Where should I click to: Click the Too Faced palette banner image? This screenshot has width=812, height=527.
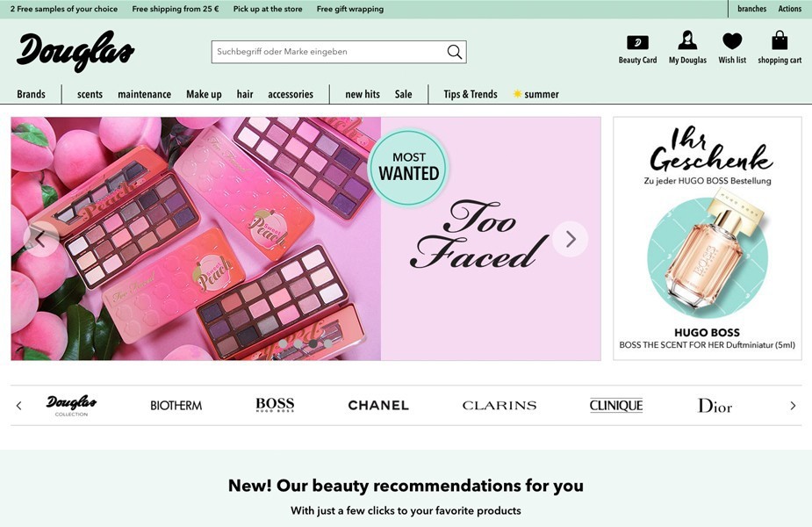(x=196, y=238)
